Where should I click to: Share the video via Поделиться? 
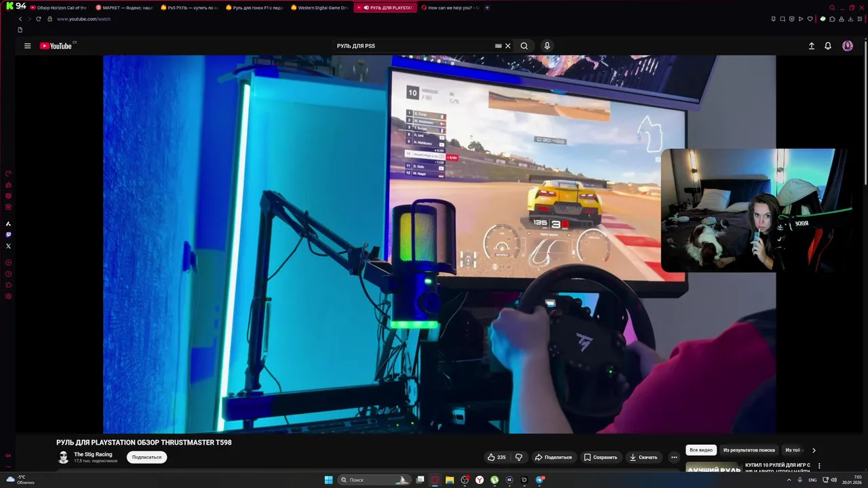pyautogui.click(x=553, y=457)
